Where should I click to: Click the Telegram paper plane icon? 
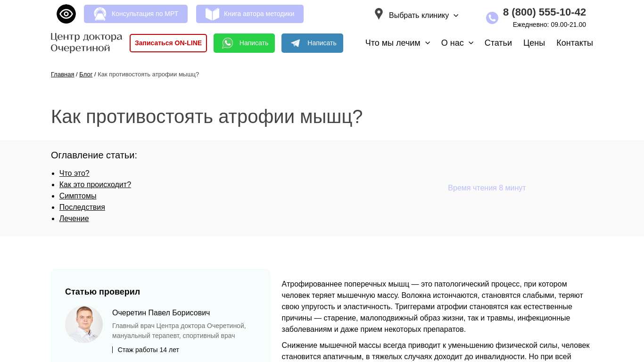296,43
